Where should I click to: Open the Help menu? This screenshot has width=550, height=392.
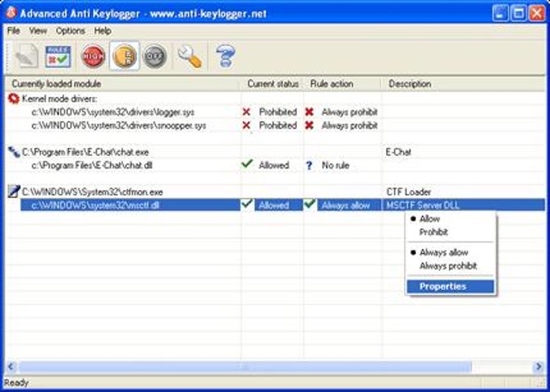(103, 31)
